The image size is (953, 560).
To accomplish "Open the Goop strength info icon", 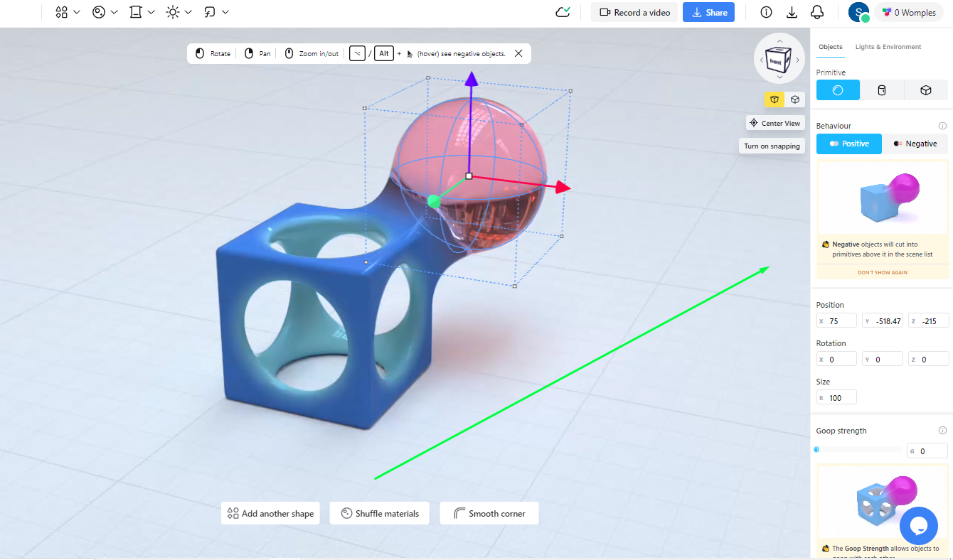I will tap(943, 431).
